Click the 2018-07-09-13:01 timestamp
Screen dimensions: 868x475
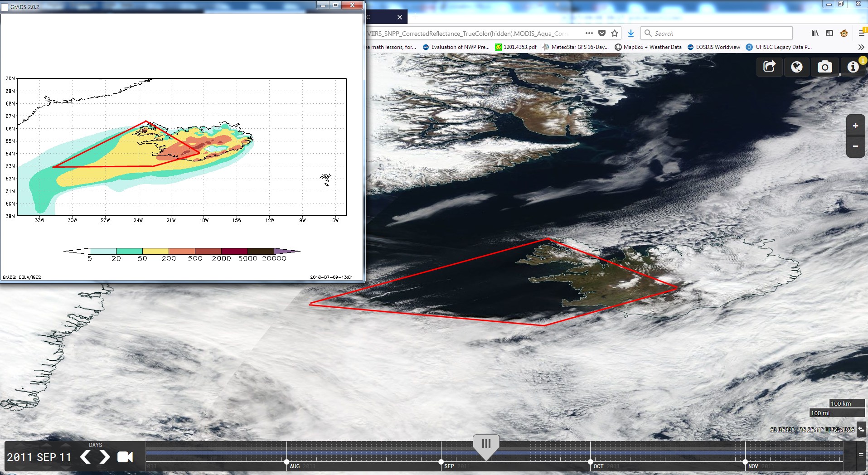[x=331, y=277]
